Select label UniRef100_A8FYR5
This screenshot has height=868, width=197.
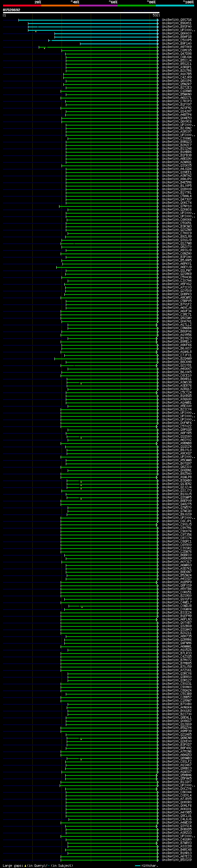click(177, 433)
